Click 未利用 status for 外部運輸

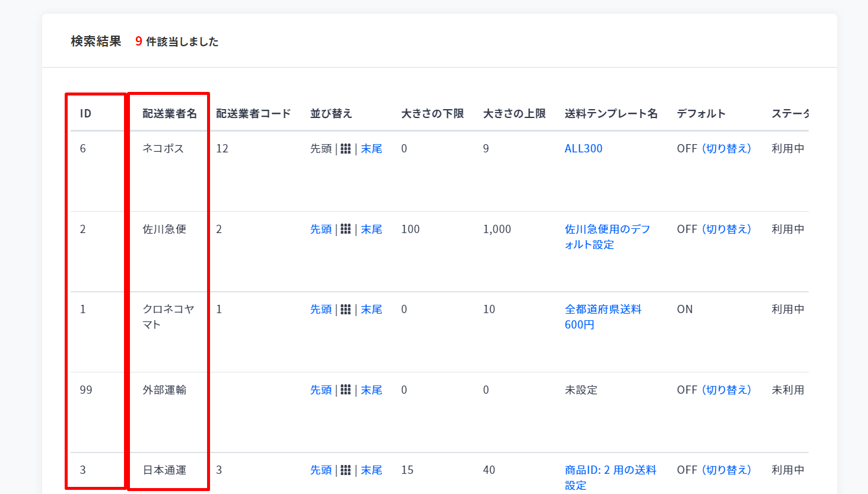tap(788, 390)
